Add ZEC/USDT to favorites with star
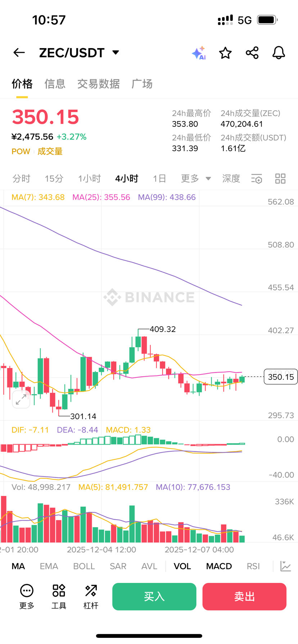298x644 pixels. 225,53
